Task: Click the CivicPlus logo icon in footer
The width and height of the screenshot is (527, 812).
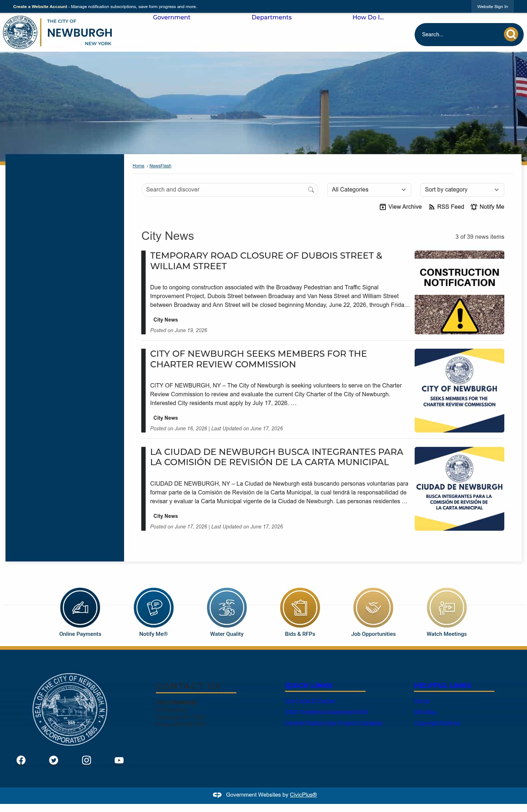Action: 217,795
